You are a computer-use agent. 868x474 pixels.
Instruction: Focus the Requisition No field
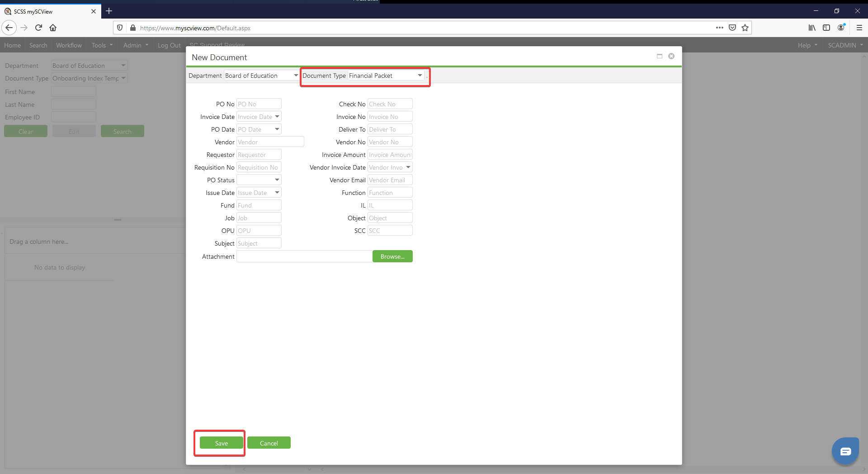pyautogui.click(x=259, y=167)
